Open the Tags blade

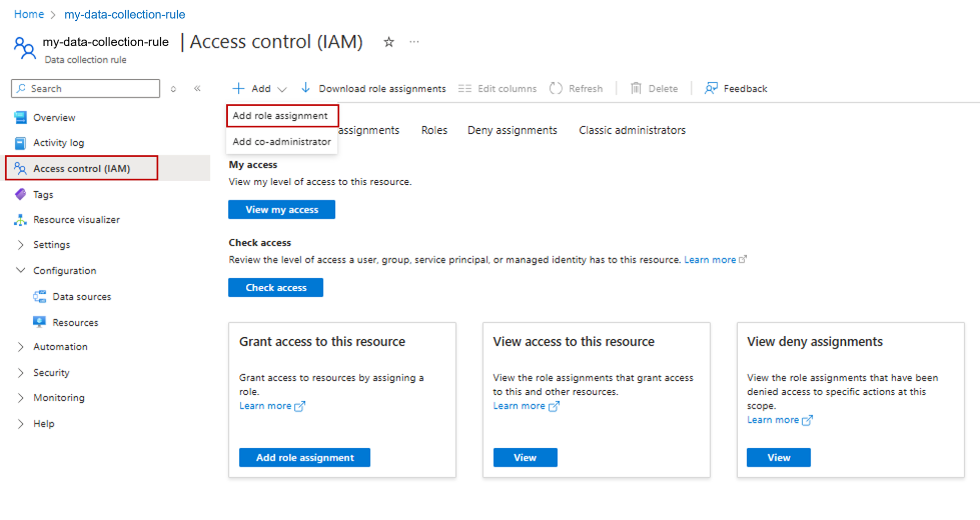43,194
